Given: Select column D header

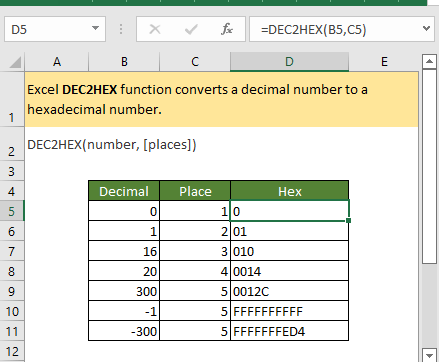Looking at the screenshot, I should click(289, 62).
